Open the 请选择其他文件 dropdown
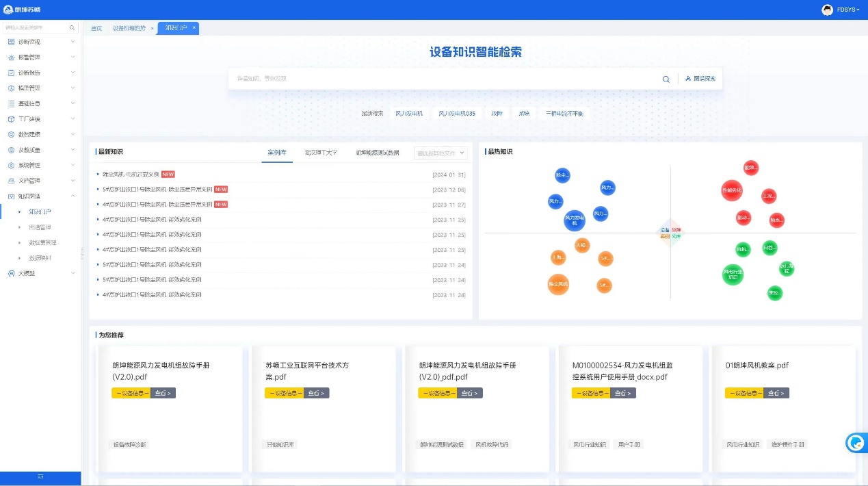868x486 pixels. tap(441, 153)
